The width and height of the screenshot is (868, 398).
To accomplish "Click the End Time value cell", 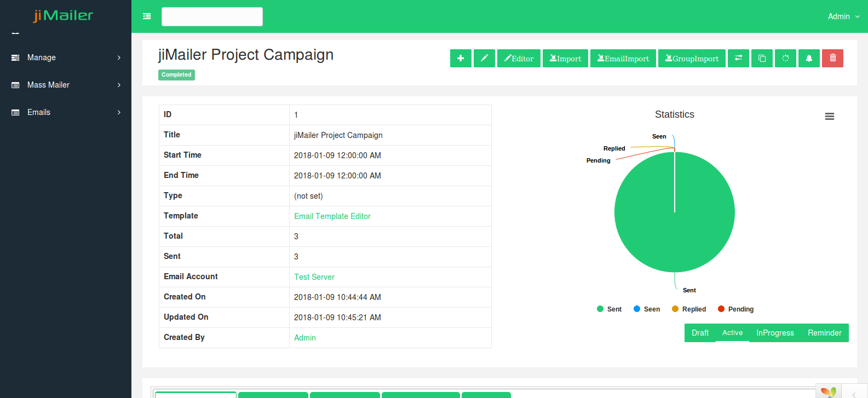I will [390, 176].
